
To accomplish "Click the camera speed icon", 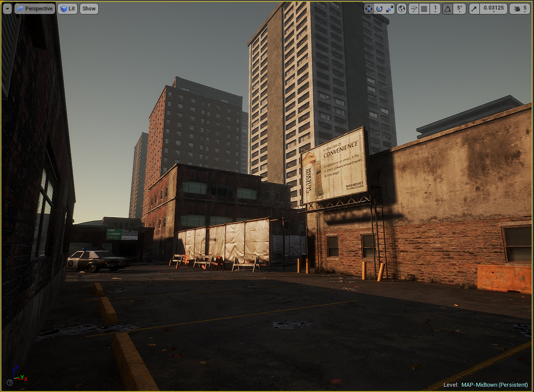I will point(516,9).
